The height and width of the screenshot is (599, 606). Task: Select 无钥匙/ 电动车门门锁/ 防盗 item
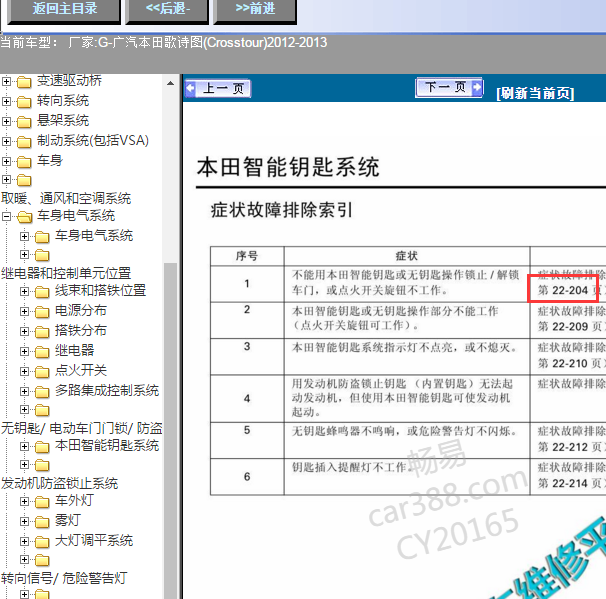(82, 428)
